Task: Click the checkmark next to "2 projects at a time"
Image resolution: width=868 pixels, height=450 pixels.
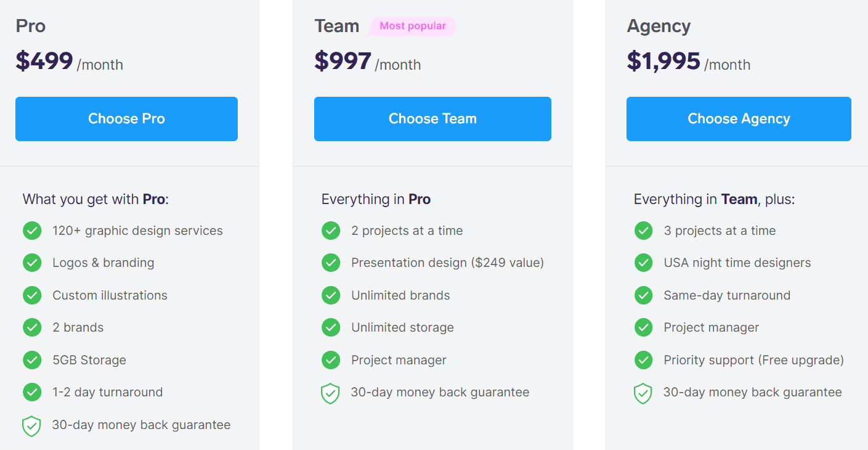Action: click(331, 230)
